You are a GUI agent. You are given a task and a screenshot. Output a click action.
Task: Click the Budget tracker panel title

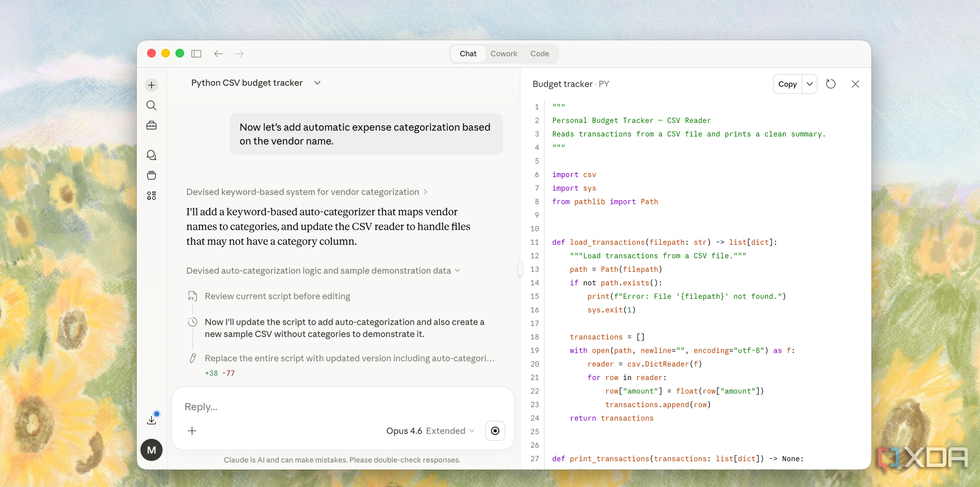(570, 84)
